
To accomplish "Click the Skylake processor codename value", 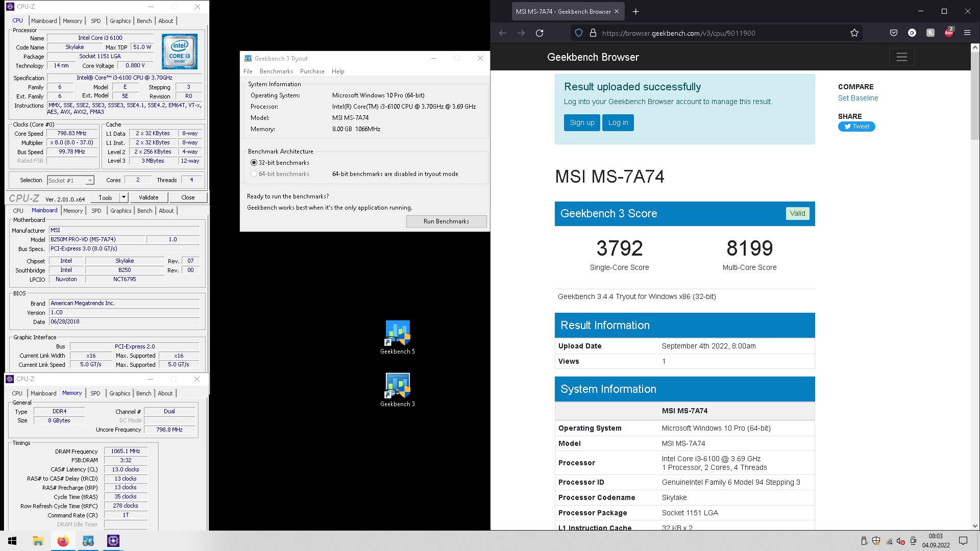I will (x=674, y=497).
